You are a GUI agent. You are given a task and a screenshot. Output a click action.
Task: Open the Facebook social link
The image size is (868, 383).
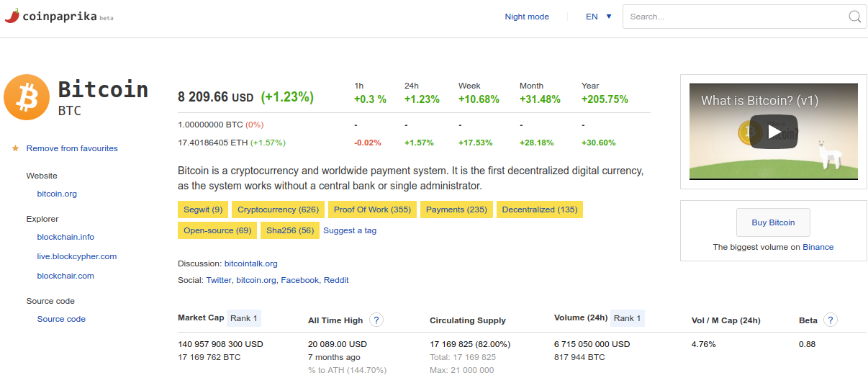pos(299,280)
